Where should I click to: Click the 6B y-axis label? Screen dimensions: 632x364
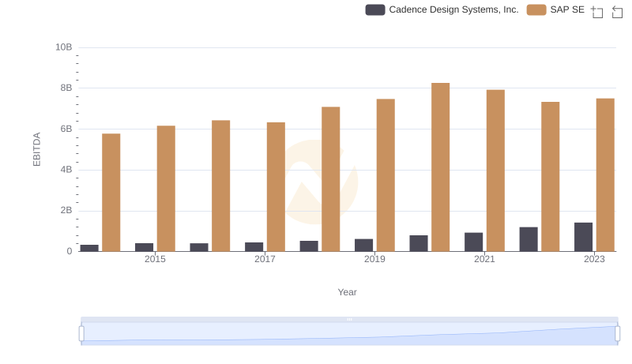click(x=66, y=129)
